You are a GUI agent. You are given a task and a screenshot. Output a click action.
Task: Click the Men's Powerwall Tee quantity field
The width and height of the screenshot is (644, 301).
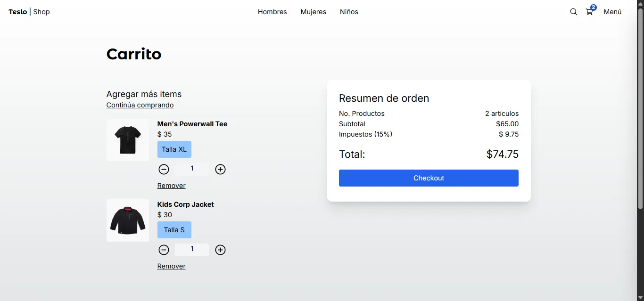click(192, 169)
